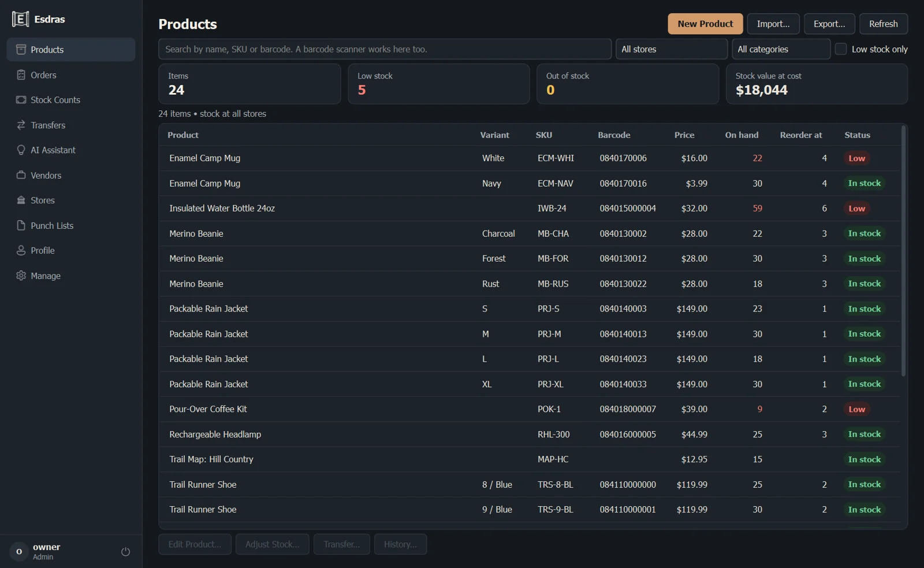Click the Esdras logo icon

coord(20,19)
